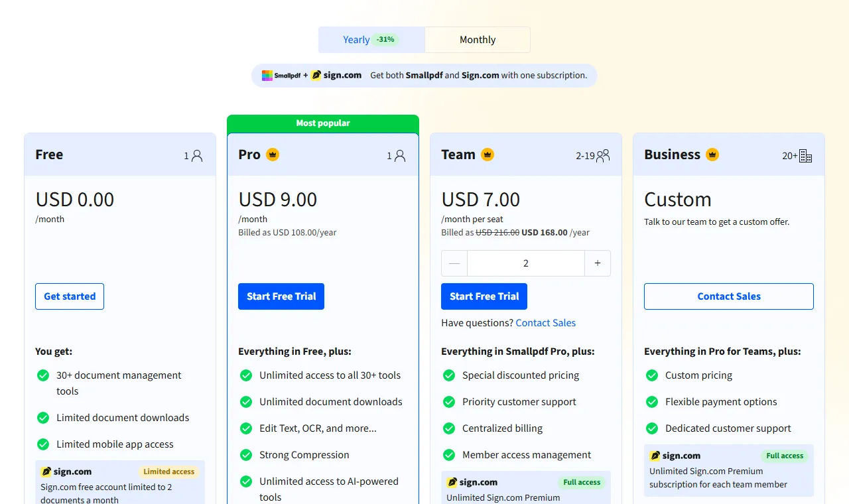Click checkmark beside Custom pricing

coord(652,375)
